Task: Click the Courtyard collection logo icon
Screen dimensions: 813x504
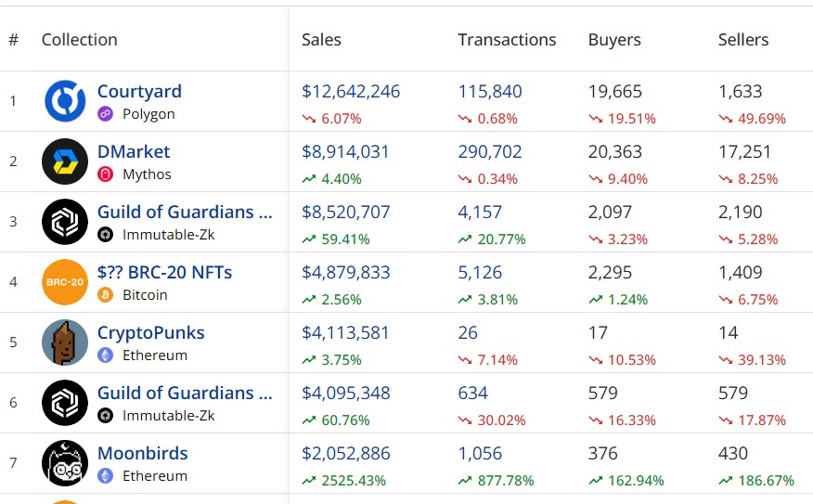Action: click(65, 101)
